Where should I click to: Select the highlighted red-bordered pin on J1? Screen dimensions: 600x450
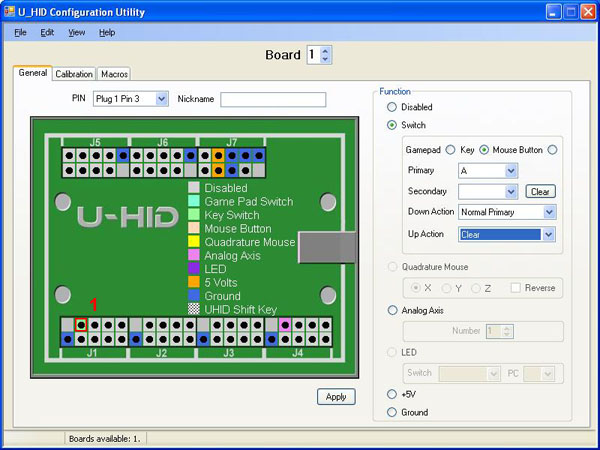(81, 325)
